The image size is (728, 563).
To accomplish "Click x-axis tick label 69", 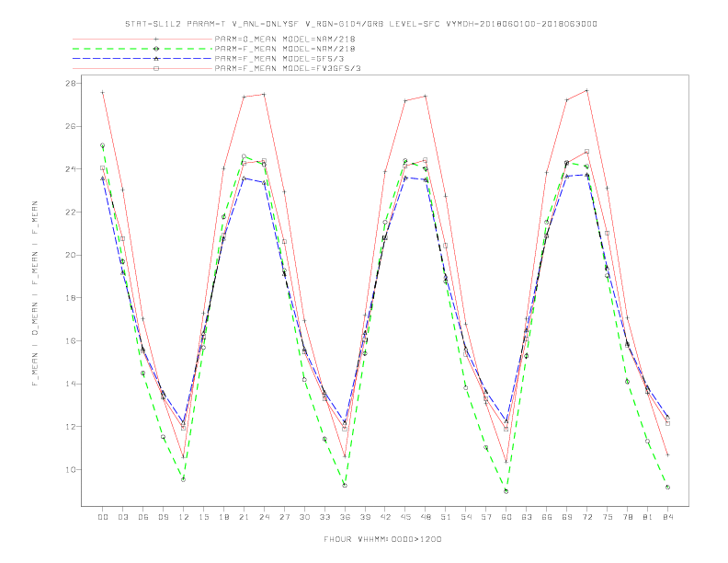I will (x=567, y=517).
